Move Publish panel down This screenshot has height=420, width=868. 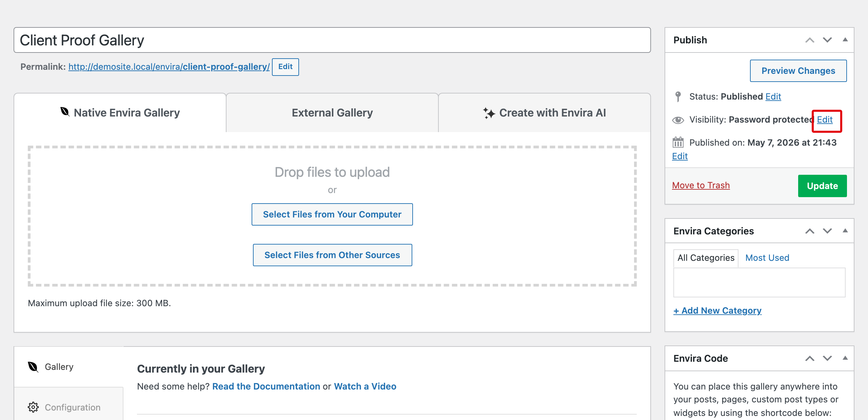pyautogui.click(x=827, y=40)
